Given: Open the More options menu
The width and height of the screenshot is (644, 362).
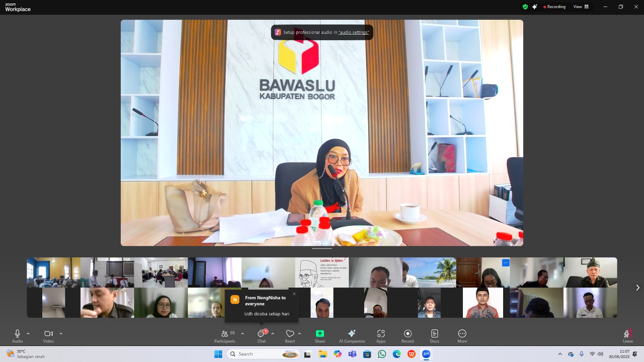Looking at the screenshot, I should click(462, 336).
